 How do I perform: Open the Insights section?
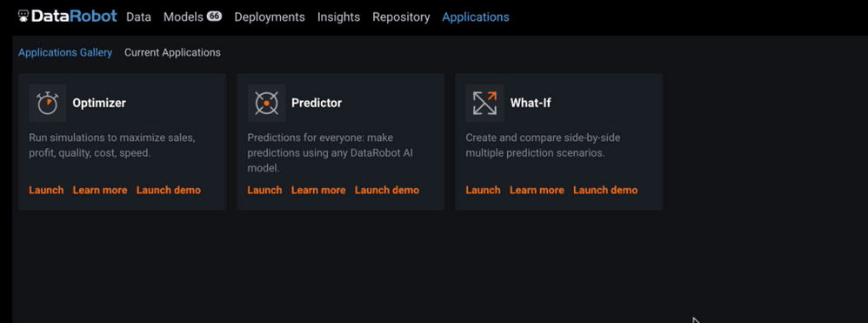[x=339, y=17]
